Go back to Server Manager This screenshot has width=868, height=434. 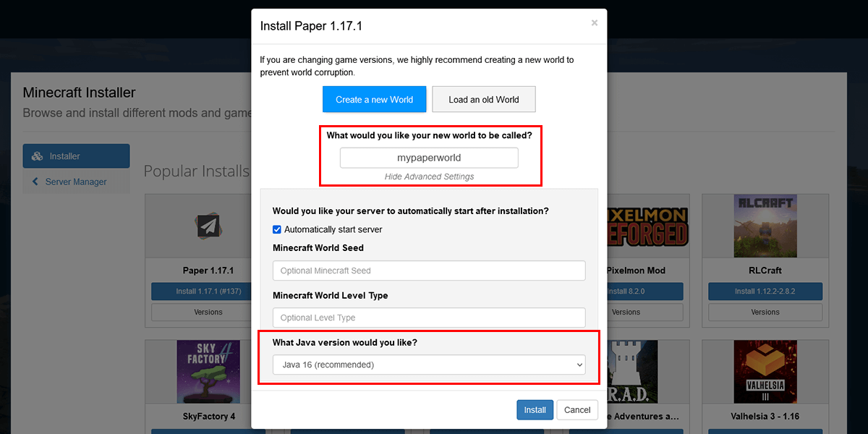(76, 182)
